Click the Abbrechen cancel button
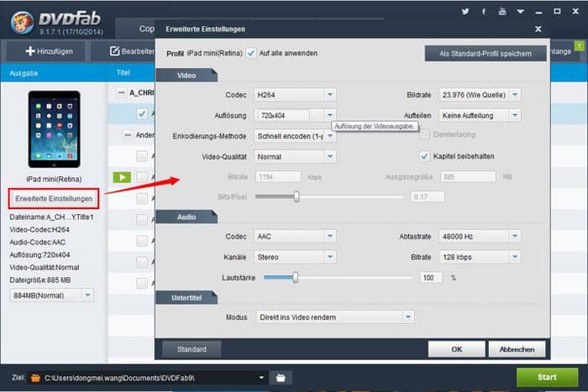The width and height of the screenshot is (588, 392). (x=517, y=349)
